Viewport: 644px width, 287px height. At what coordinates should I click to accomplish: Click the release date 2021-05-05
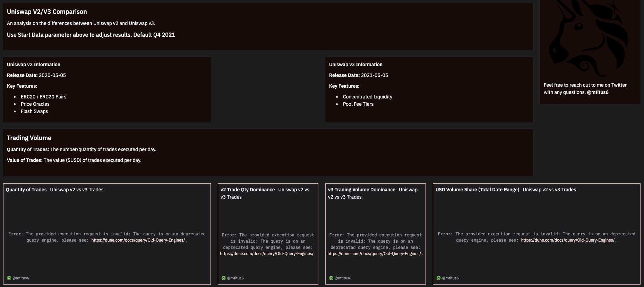point(375,75)
